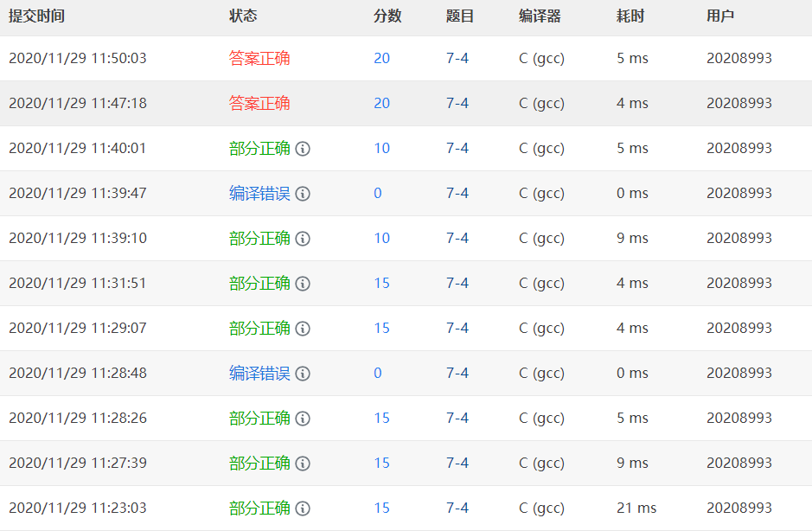The height and width of the screenshot is (531, 812).
Task: Open score 0 link for 11:39:47 submission
Action: [x=378, y=193]
